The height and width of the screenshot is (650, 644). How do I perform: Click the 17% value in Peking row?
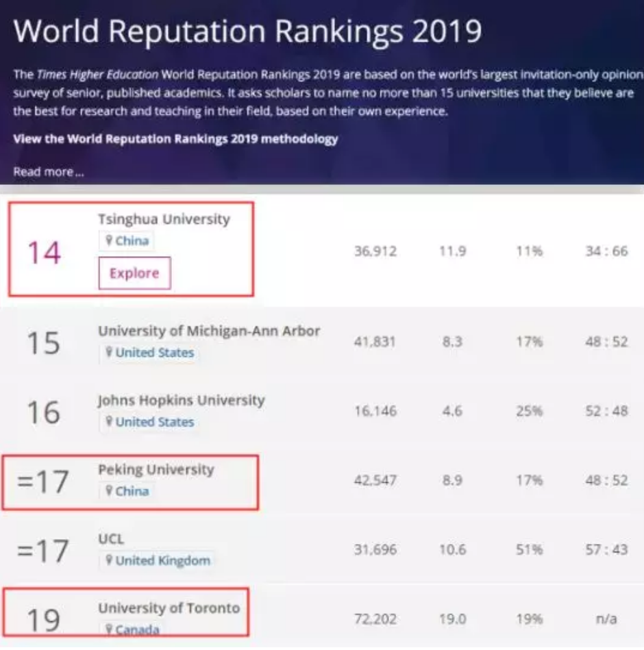tap(529, 480)
